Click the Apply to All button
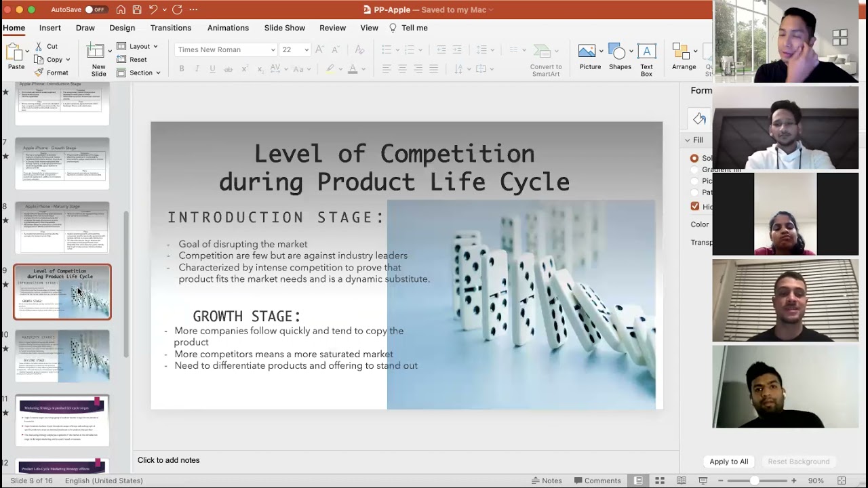Viewport: 868px width, 488px height. 729,462
